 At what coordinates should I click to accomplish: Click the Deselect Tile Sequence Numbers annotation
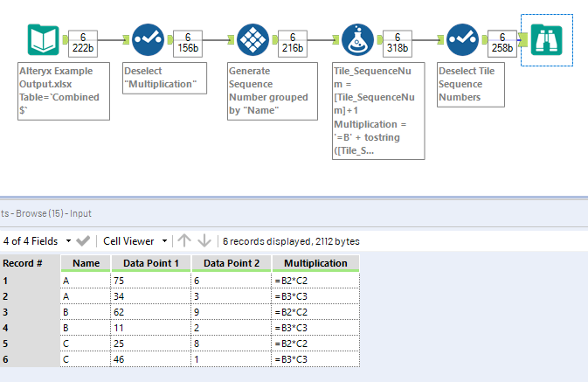[x=471, y=85]
